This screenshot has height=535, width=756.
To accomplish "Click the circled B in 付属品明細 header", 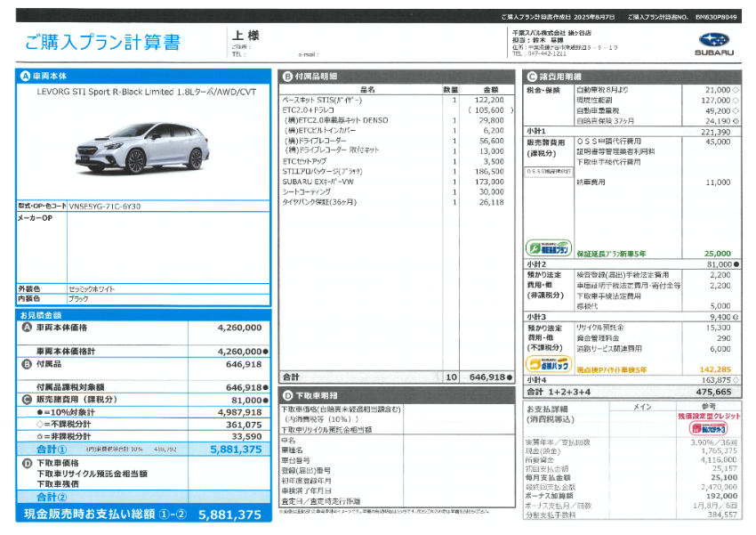I will tap(287, 77).
